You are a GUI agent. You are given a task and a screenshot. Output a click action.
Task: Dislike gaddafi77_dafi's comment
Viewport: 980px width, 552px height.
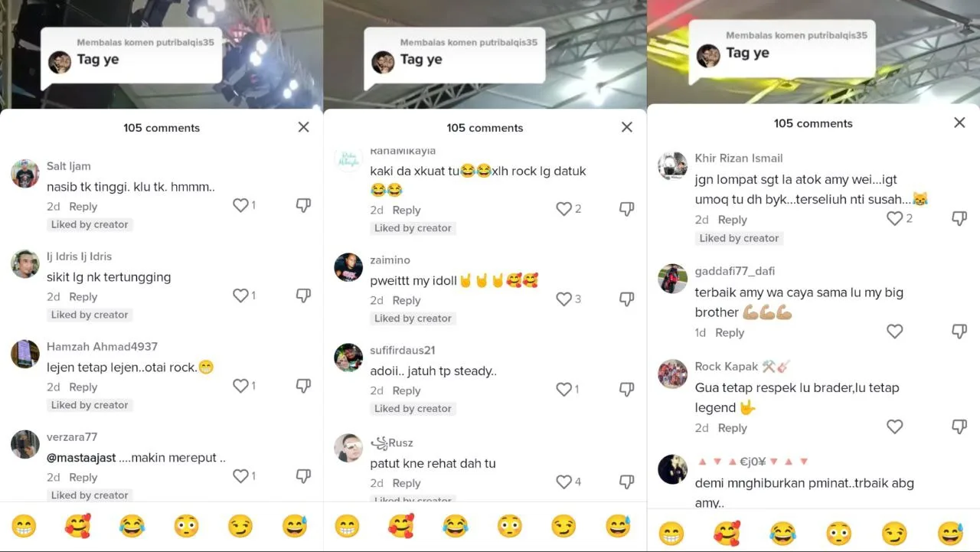click(959, 332)
